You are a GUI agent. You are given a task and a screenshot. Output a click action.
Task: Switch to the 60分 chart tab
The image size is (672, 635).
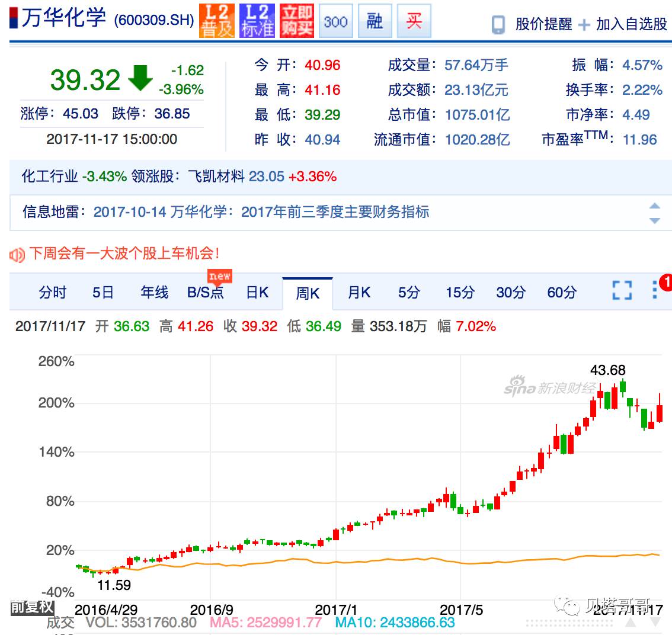562,293
